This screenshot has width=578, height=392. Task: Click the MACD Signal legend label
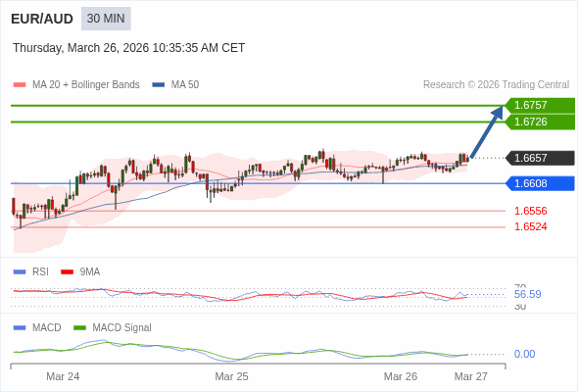122,327
